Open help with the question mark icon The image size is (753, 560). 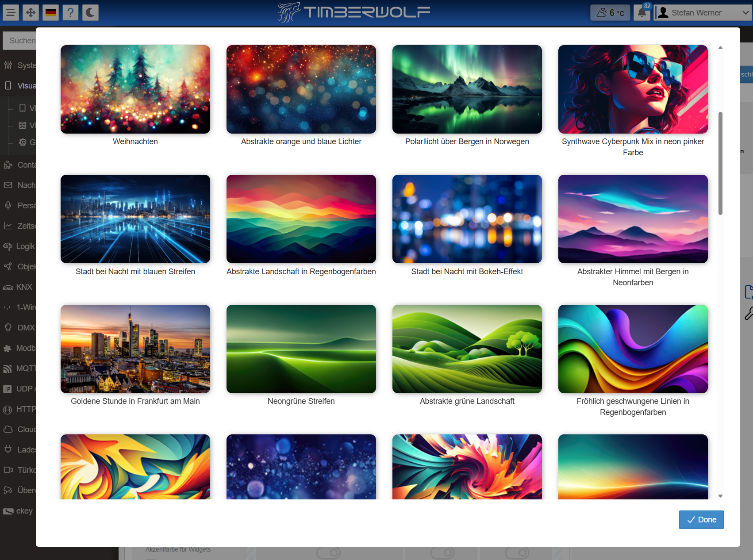[x=70, y=12]
